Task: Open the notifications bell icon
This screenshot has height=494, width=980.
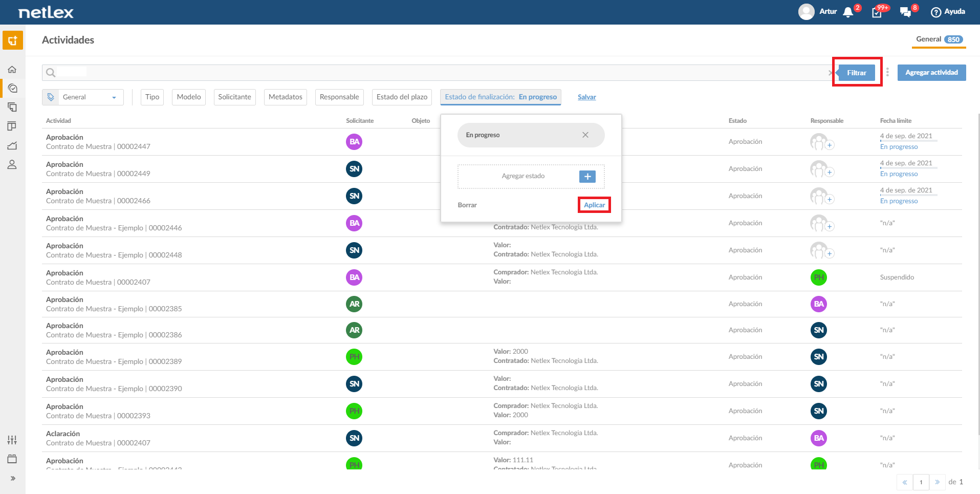Action: click(x=848, y=12)
